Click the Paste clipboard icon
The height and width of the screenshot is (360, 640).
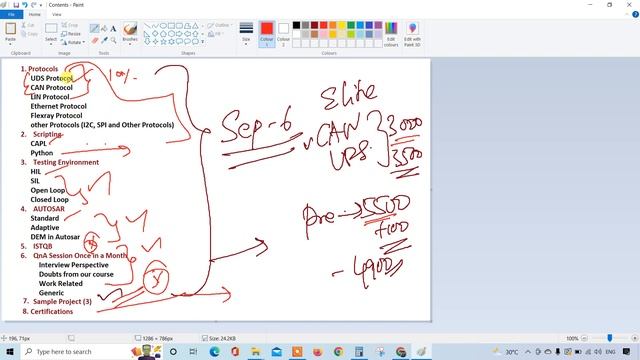pos(10,29)
